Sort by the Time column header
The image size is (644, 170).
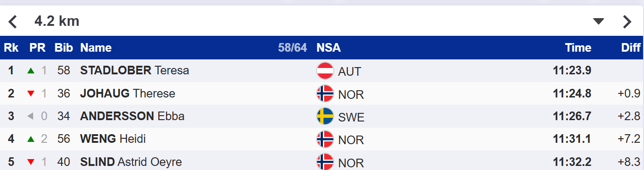coord(578,48)
